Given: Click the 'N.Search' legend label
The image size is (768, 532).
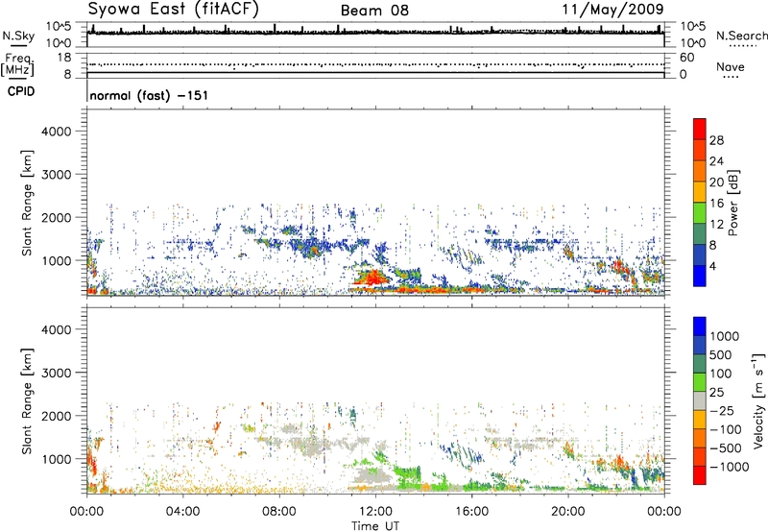Looking at the screenshot, I should point(741,36).
